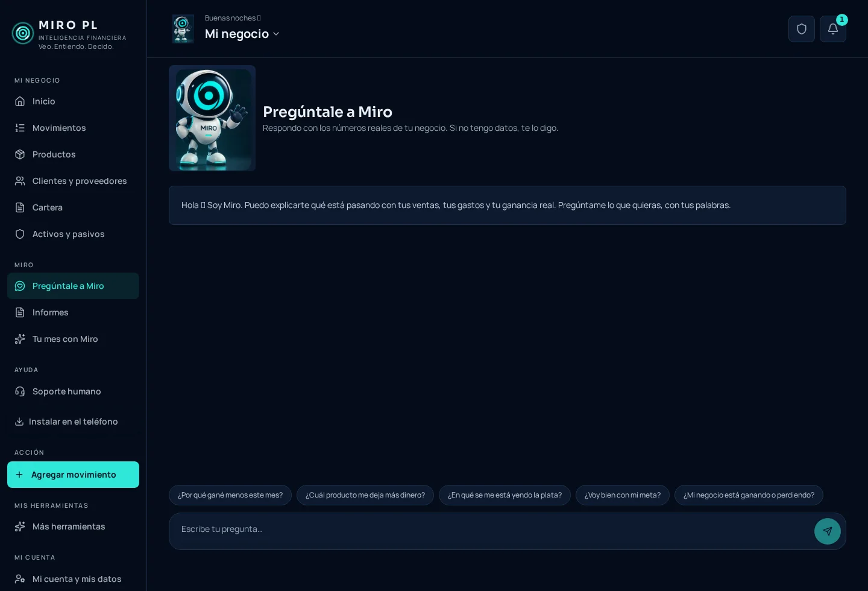
Task: Click the large Miro robot image
Action: [x=212, y=118]
